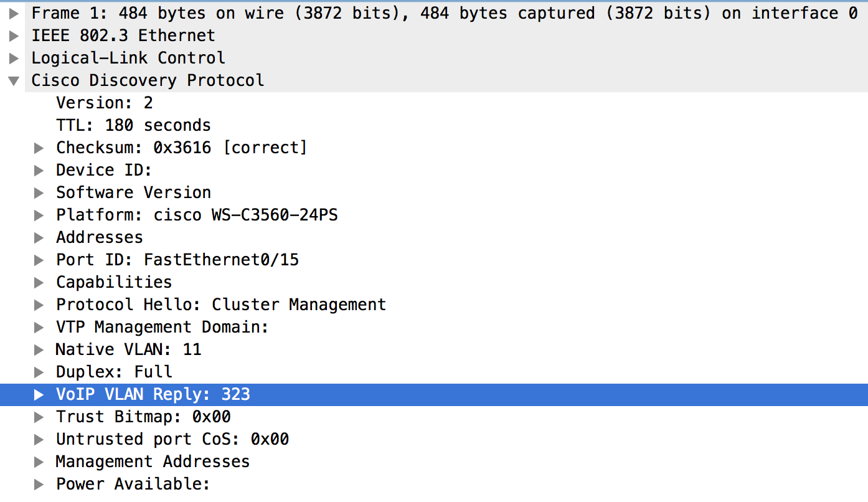
Task: Expand Logical-Link Control section
Action: tap(14, 58)
